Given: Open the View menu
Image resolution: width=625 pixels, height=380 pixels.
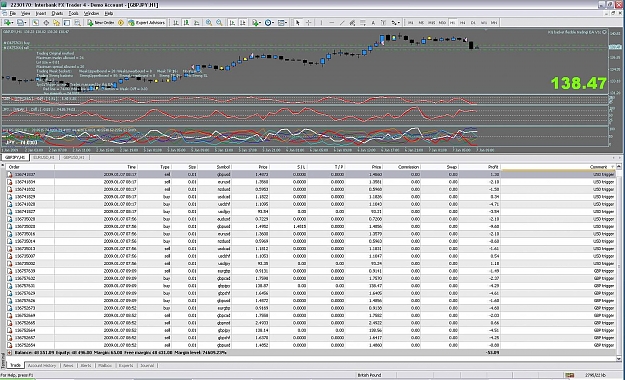Looking at the screenshot, I should [26, 13].
